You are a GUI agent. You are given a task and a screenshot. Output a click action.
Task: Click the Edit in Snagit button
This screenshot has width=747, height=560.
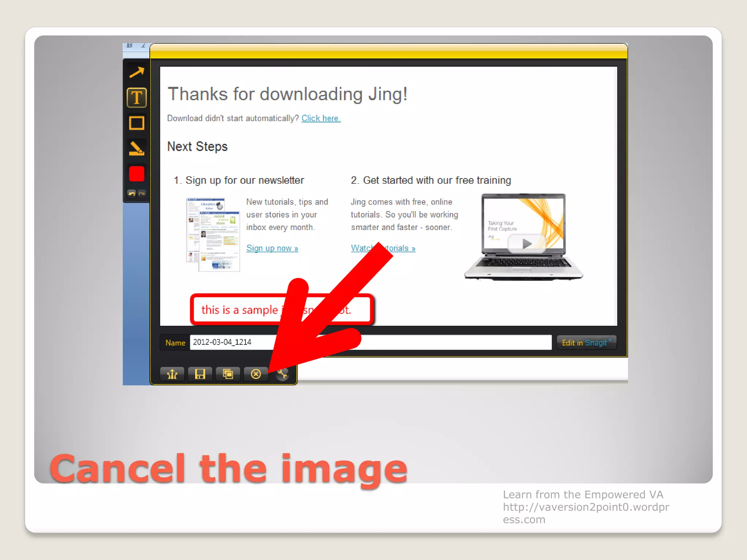pos(587,343)
